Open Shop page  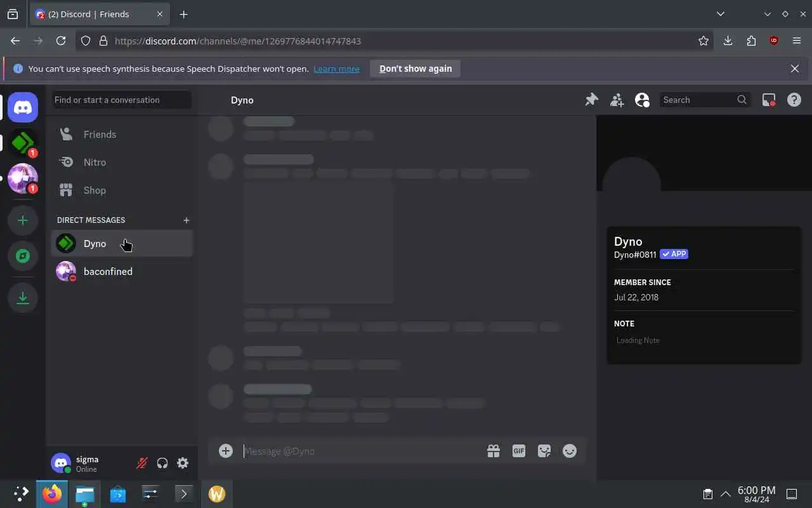pos(122,190)
